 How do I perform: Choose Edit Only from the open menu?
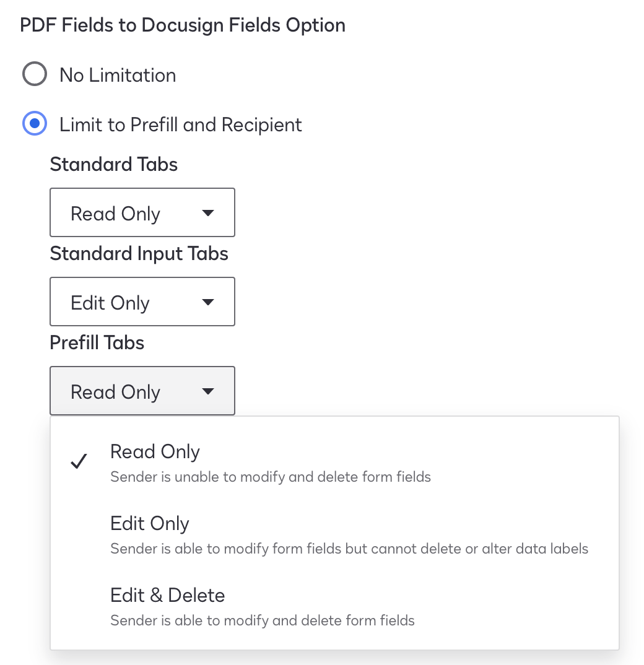coord(150,524)
